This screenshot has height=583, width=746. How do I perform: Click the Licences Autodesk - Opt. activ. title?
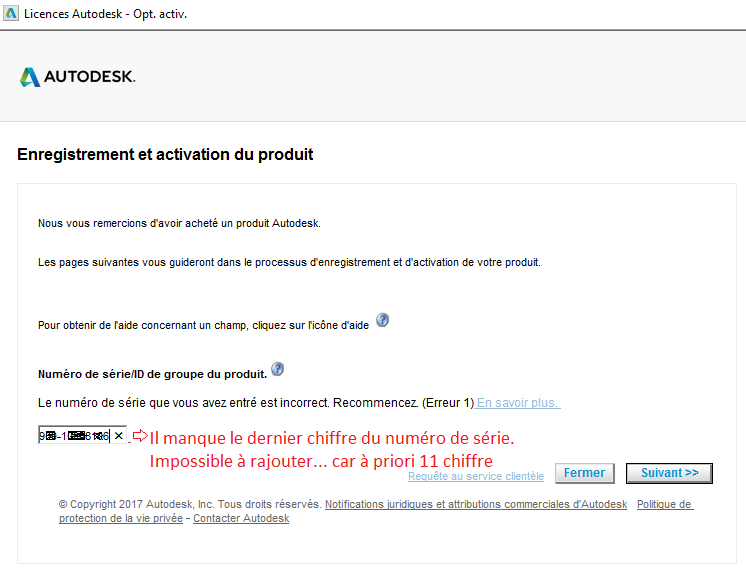pyautogui.click(x=106, y=14)
